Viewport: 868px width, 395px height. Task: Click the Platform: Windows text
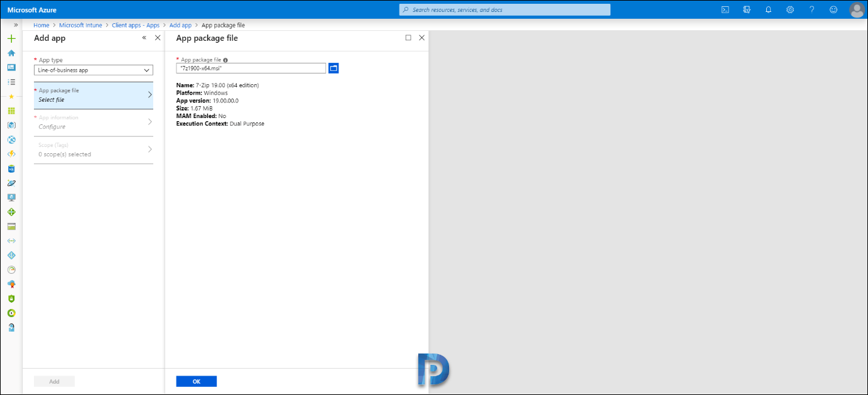pyautogui.click(x=202, y=93)
